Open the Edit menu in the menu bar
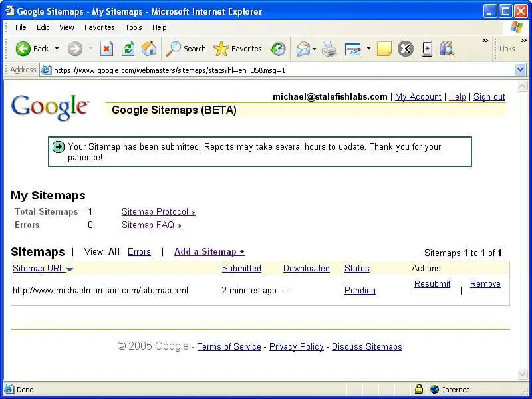This screenshot has height=399, width=532. coord(43,27)
